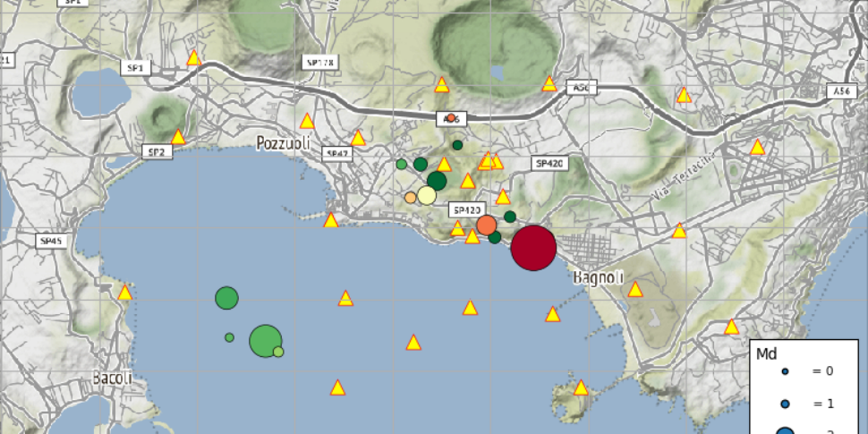Click the station triangle next to the SP1 label
The image size is (868, 434).
click(x=193, y=57)
